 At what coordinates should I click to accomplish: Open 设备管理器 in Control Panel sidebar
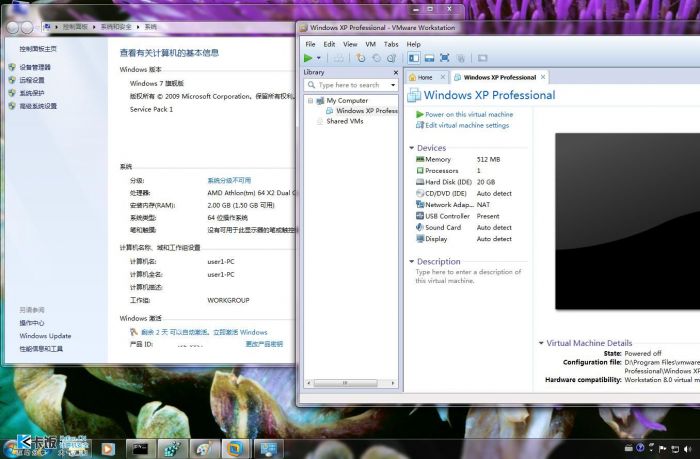pyautogui.click(x=35, y=67)
